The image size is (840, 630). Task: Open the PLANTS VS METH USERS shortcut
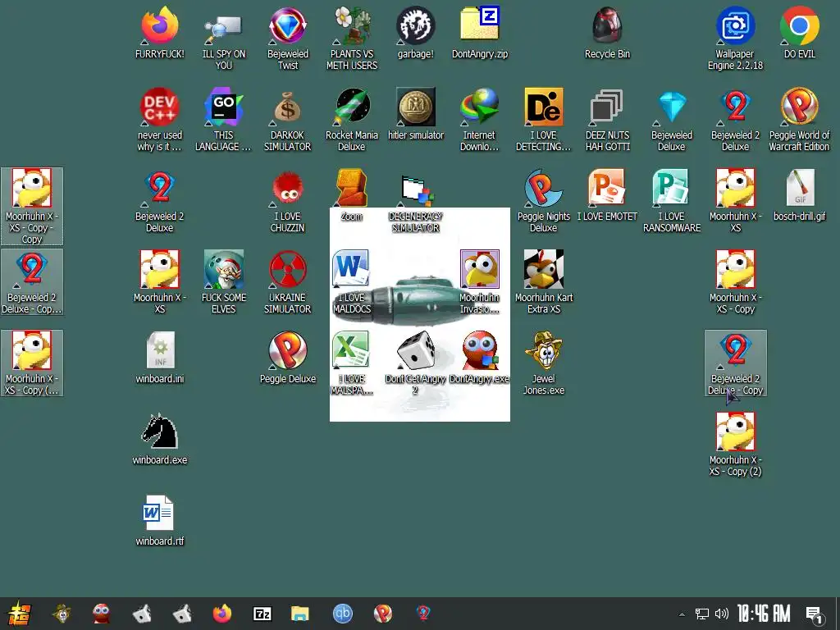(352, 38)
